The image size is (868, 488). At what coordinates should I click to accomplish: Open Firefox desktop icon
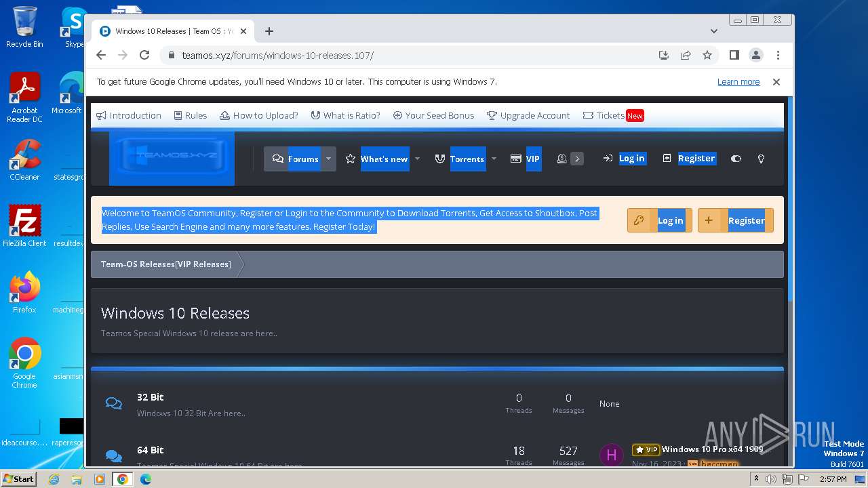[x=24, y=293]
